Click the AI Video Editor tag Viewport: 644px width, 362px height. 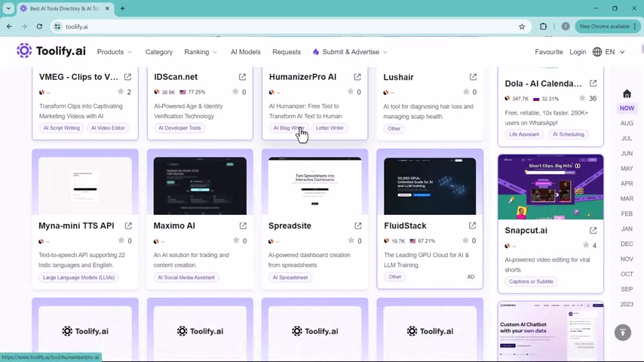[x=108, y=128]
